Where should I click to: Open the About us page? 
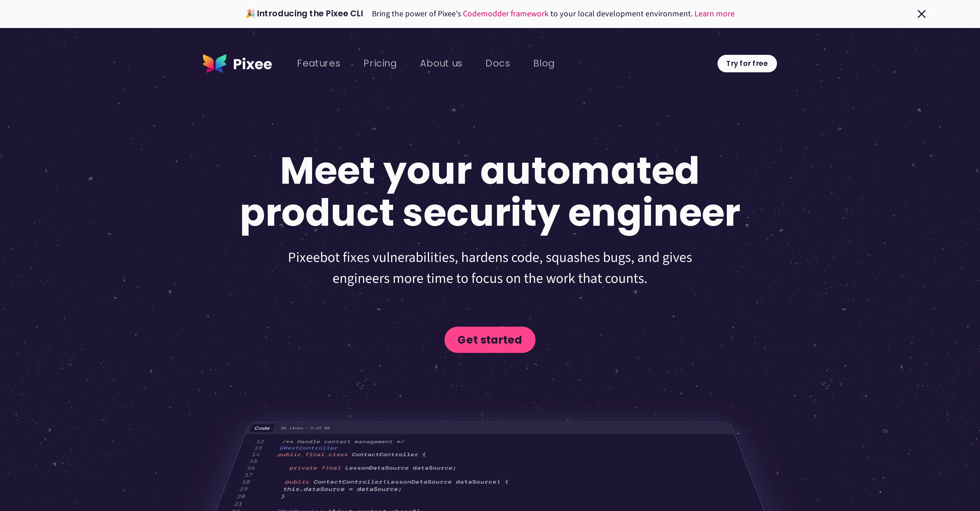[441, 63]
